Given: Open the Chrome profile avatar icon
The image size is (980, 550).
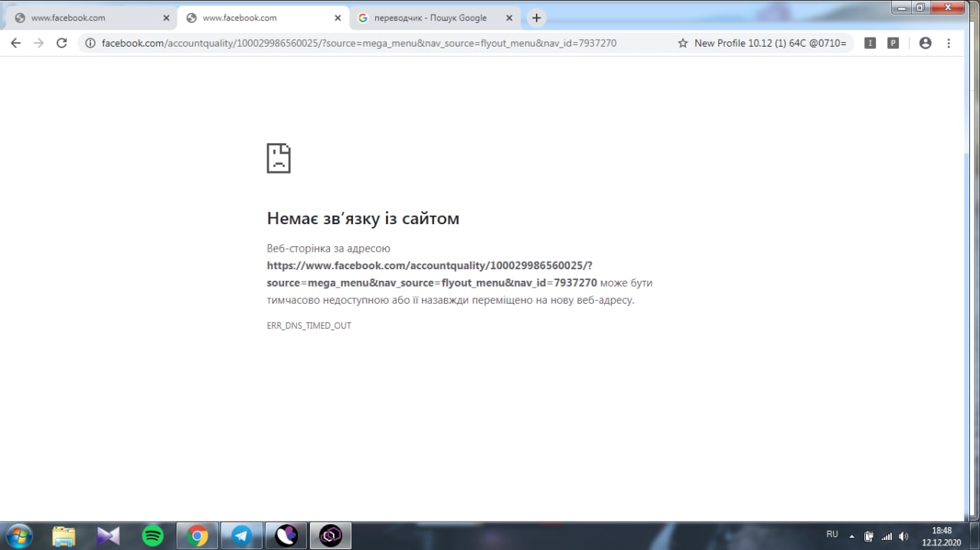Looking at the screenshot, I should [925, 44].
